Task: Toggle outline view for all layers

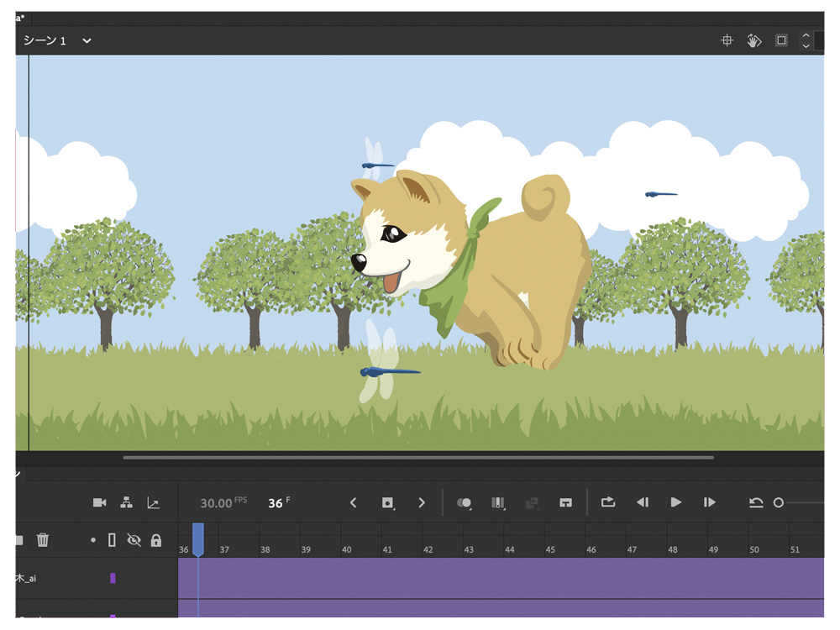Action: [x=112, y=540]
